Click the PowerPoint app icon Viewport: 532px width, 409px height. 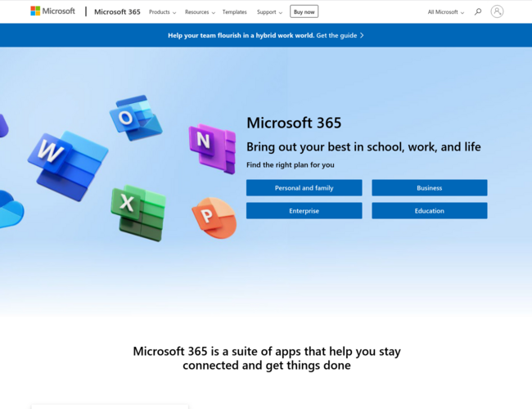click(214, 218)
